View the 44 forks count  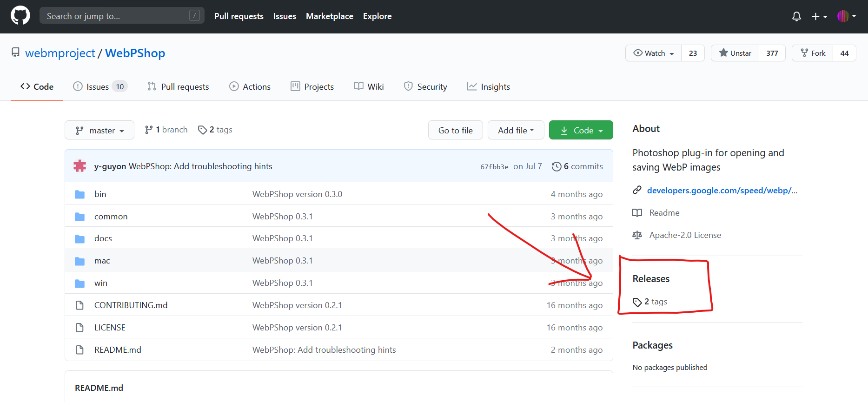(x=844, y=53)
